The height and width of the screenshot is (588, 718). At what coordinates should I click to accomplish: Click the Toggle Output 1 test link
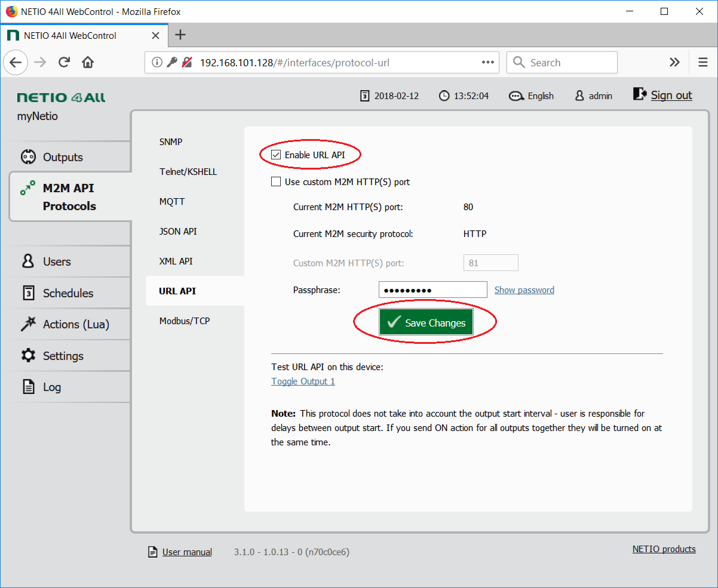click(303, 381)
